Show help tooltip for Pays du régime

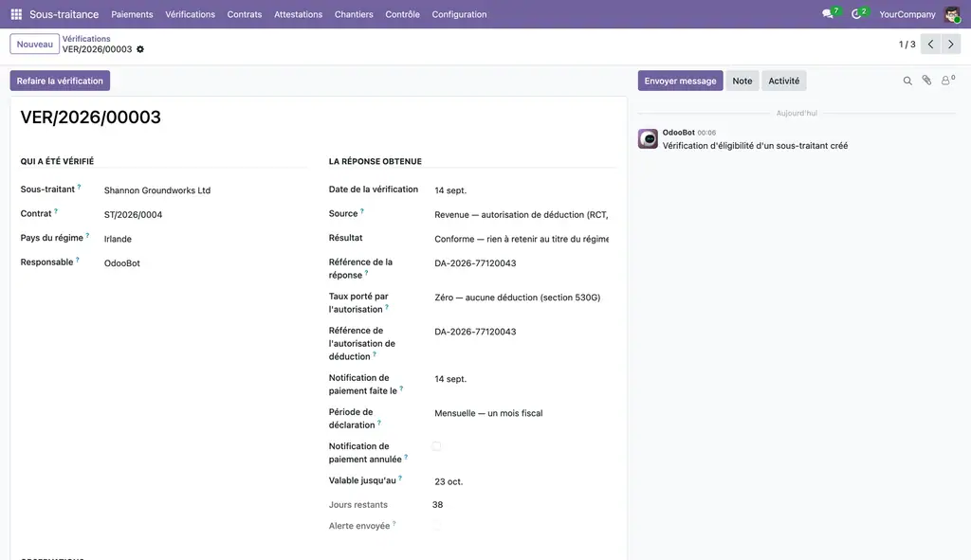[x=87, y=235]
